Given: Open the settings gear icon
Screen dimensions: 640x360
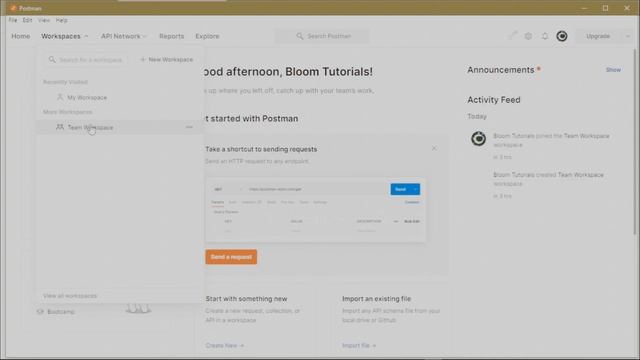Looking at the screenshot, I should (x=528, y=36).
